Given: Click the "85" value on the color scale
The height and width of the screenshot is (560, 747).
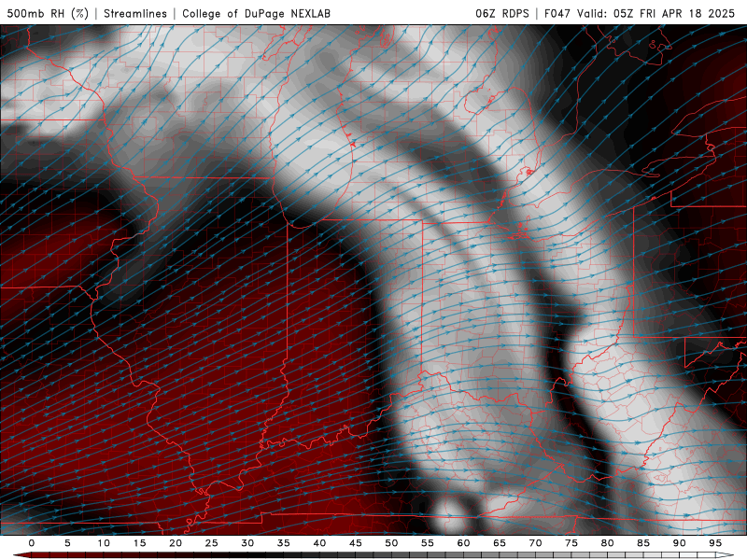Looking at the screenshot, I should (x=643, y=543).
